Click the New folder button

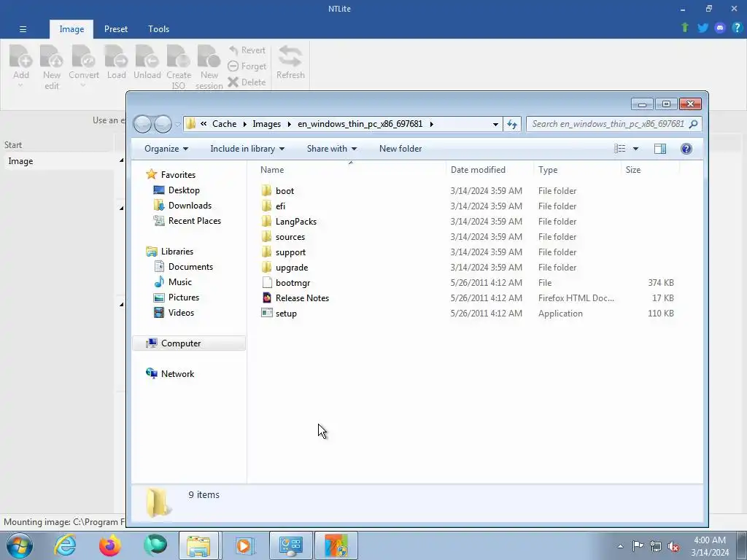point(400,149)
